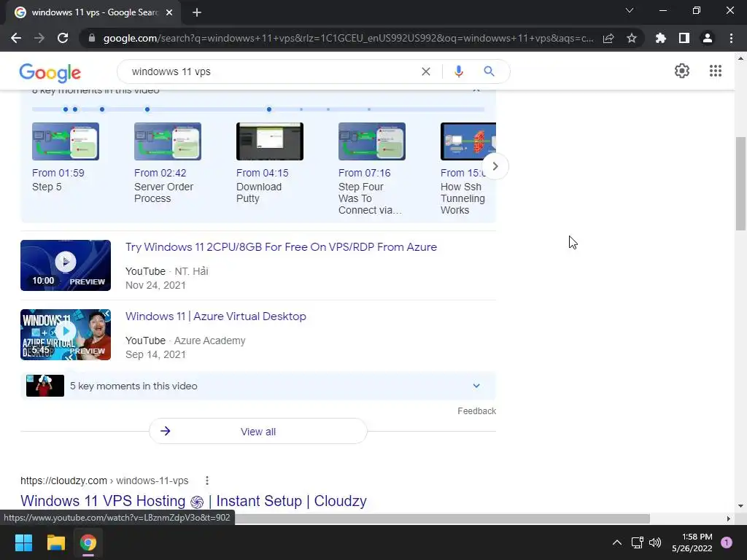Click the page vertical scrollbar thumb
Viewport: 747px width, 560px height.
(740, 183)
